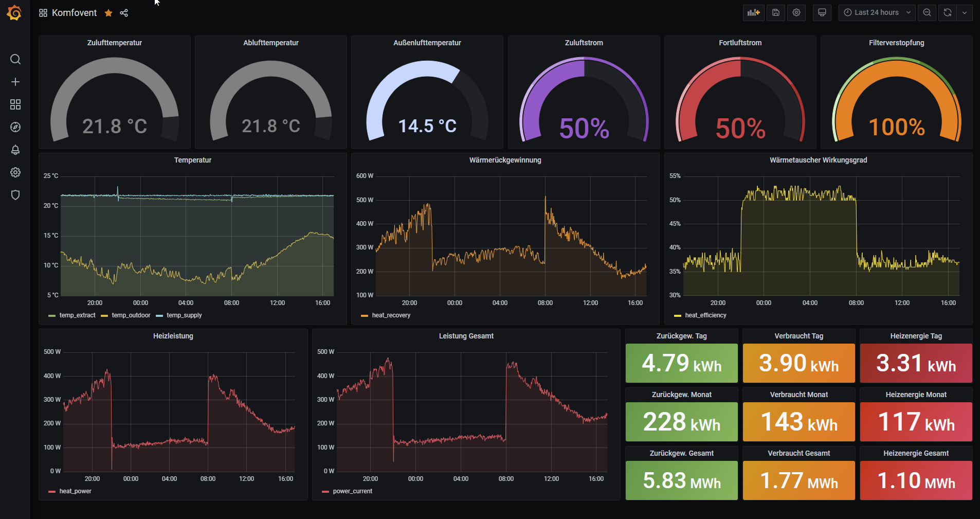Screen dimensions: 980x519
Task: Click the heat_efficiency legend color swatch
Action: 678,316
